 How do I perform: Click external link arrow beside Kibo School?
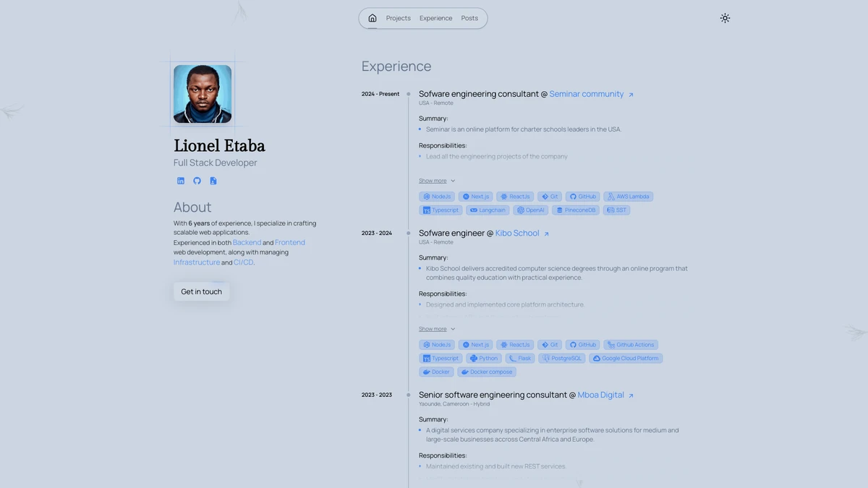tap(546, 234)
